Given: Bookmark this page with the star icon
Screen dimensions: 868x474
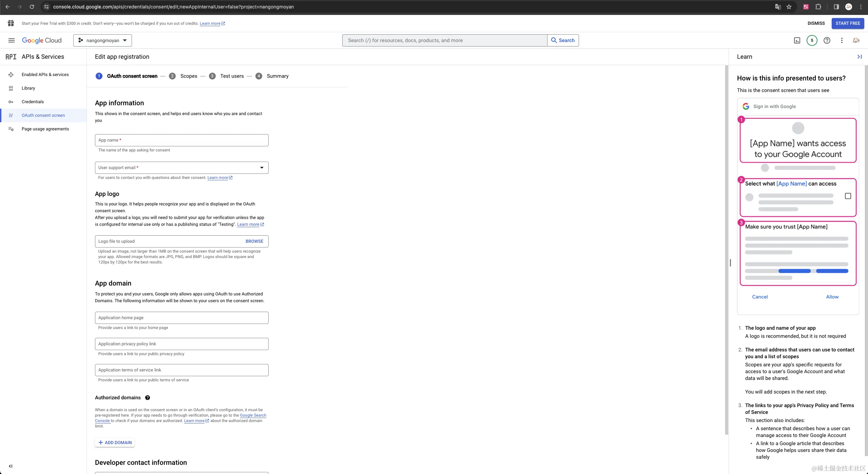Looking at the screenshot, I should pos(789,7).
